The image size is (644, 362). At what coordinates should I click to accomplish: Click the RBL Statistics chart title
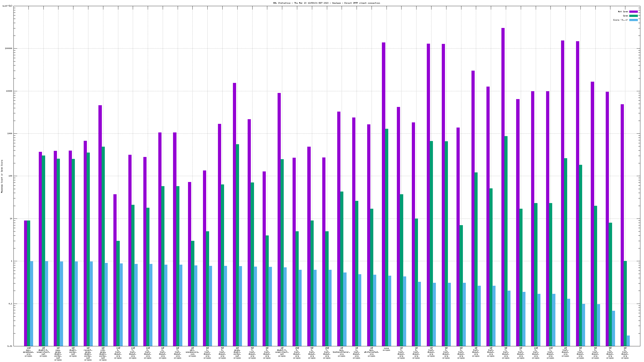(326, 3)
